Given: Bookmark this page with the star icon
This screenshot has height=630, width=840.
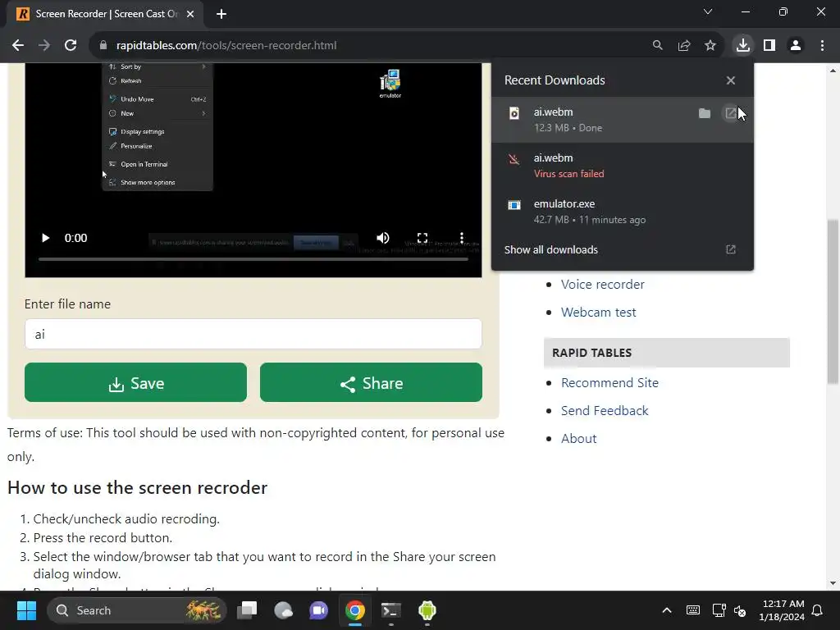Looking at the screenshot, I should coord(710,46).
